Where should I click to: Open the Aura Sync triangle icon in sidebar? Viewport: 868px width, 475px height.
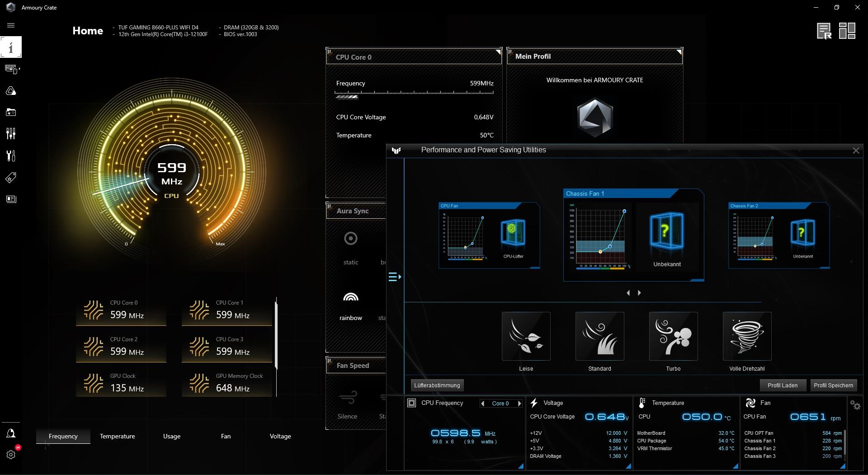11,90
